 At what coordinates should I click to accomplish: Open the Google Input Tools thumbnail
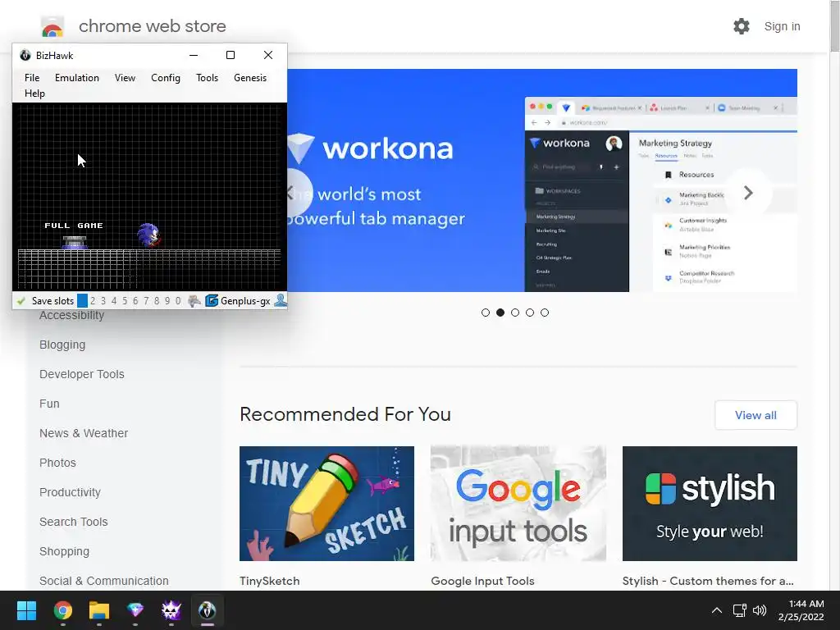pyautogui.click(x=518, y=504)
